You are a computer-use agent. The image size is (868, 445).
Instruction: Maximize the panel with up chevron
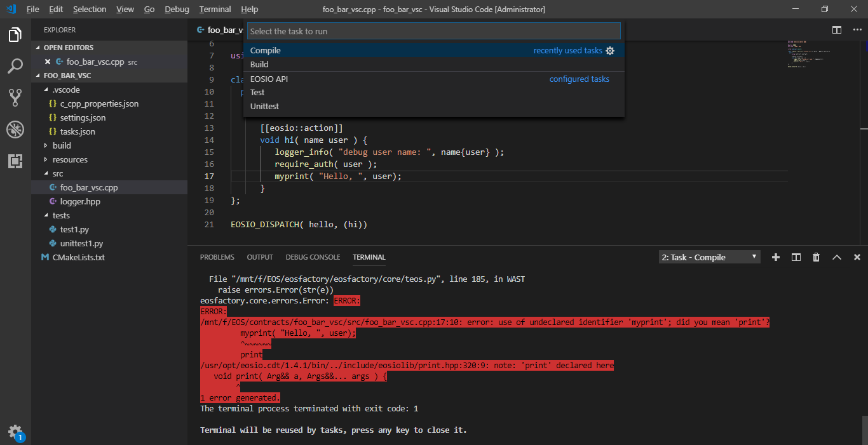(x=837, y=257)
